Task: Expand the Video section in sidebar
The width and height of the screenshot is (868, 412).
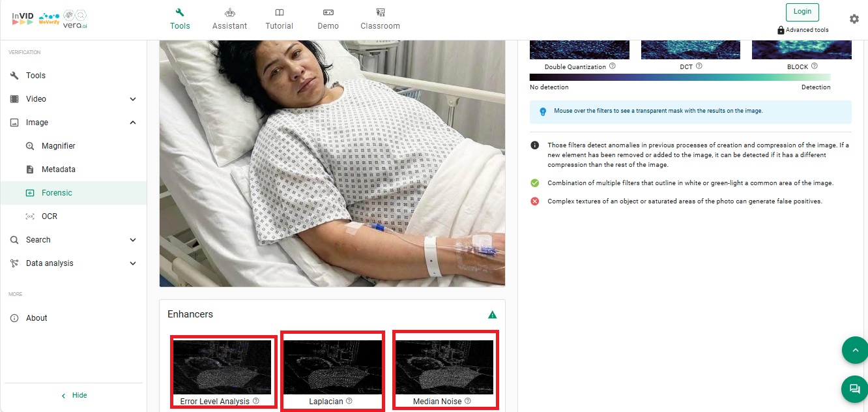Action: tap(133, 99)
